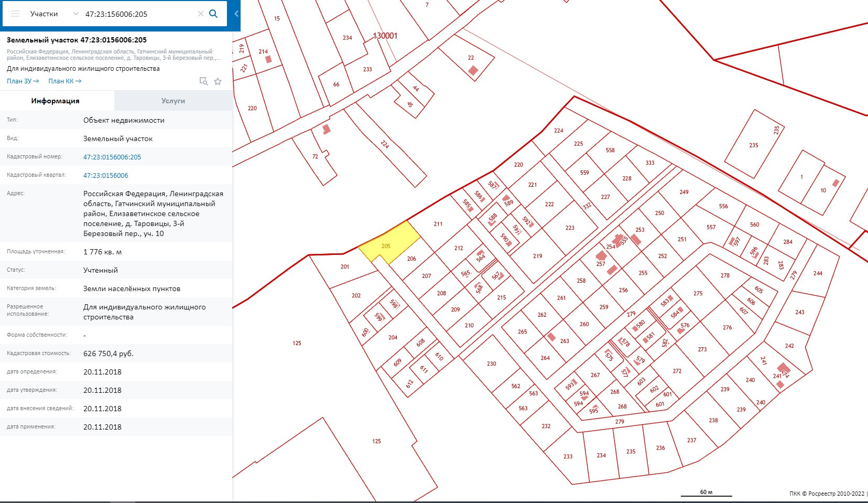Select parcel 66 on the map
This screenshot has height=503, width=868.
click(x=336, y=84)
